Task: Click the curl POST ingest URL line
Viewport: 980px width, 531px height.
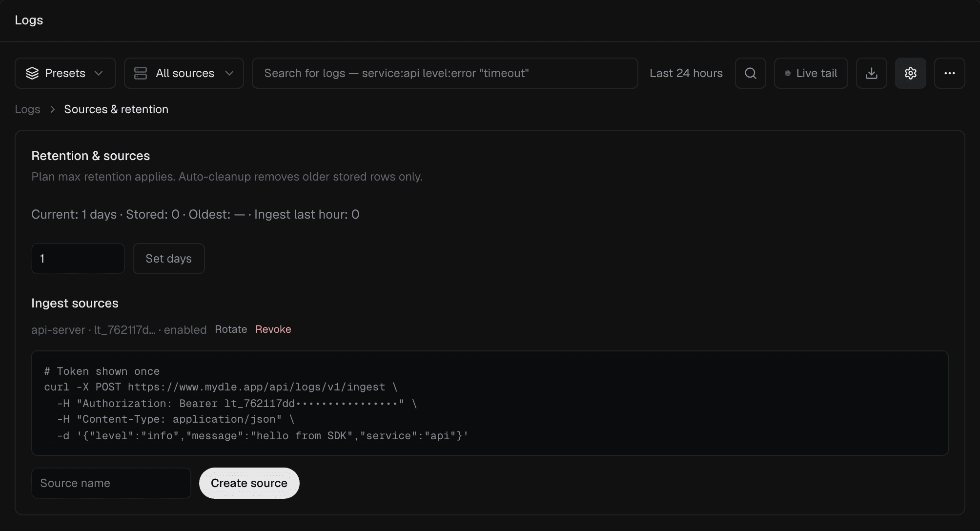Action: [x=221, y=387]
